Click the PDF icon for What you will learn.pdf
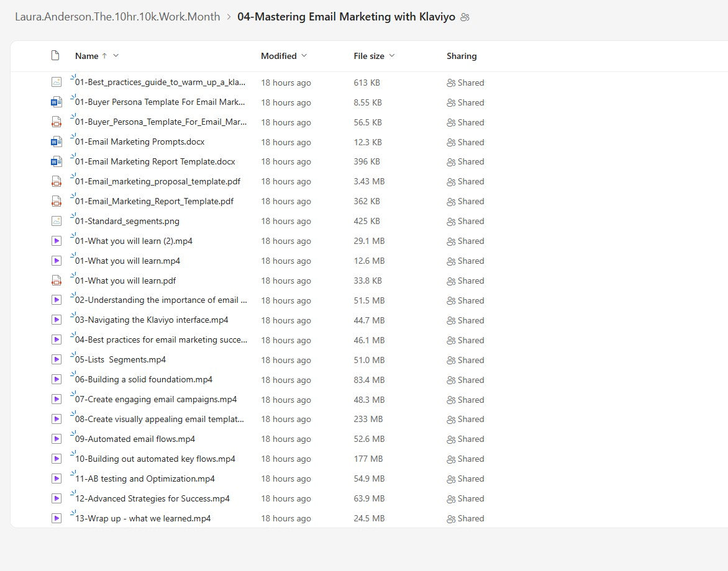The height and width of the screenshot is (571, 728). click(57, 281)
